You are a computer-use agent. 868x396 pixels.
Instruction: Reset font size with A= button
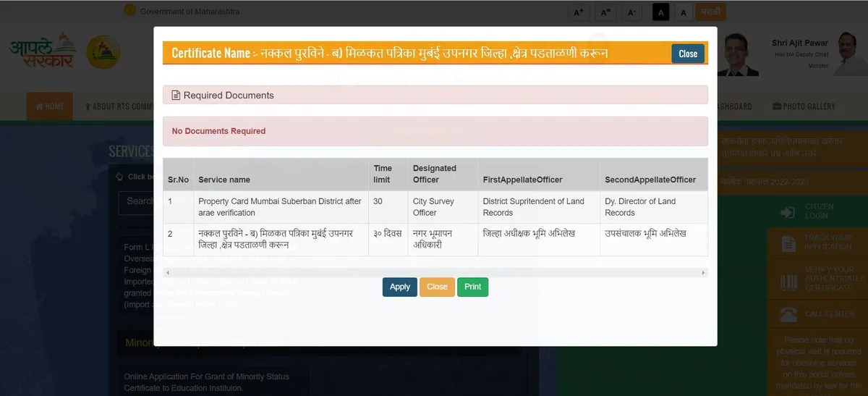(x=605, y=12)
